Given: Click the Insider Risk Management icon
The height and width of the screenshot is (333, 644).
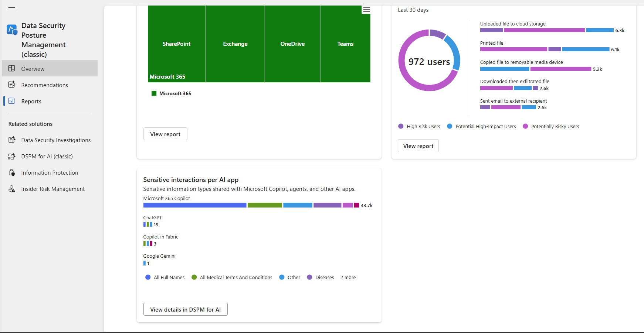Looking at the screenshot, I should pyautogui.click(x=12, y=189).
